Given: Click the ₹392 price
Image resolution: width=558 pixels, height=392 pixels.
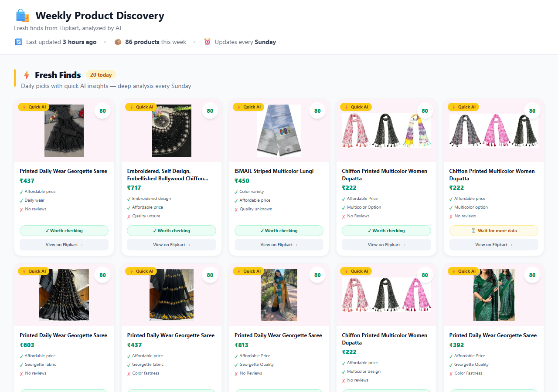Looking at the screenshot, I should coord(457,345).
